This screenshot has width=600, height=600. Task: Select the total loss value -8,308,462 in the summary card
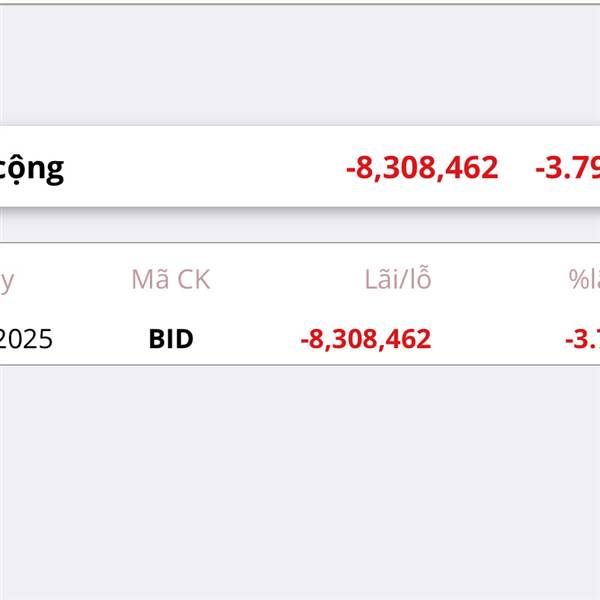point(422,167)
